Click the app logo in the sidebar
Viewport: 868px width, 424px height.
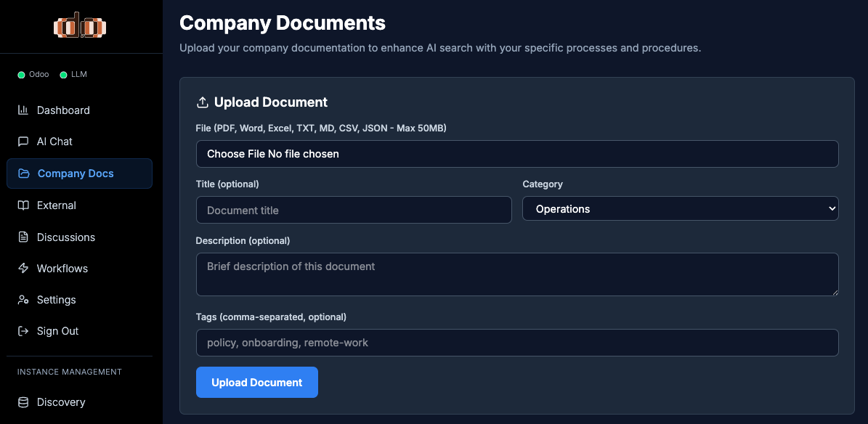81,27
